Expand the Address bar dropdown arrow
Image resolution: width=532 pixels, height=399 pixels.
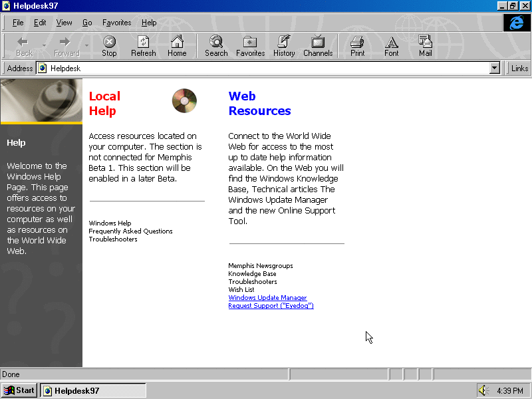[x=494, y=68]
